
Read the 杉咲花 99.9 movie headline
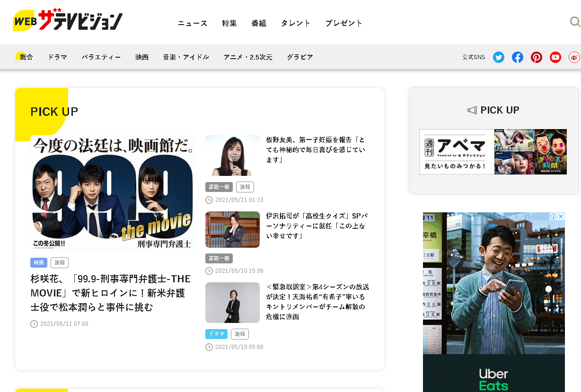[x=111, y=293]
